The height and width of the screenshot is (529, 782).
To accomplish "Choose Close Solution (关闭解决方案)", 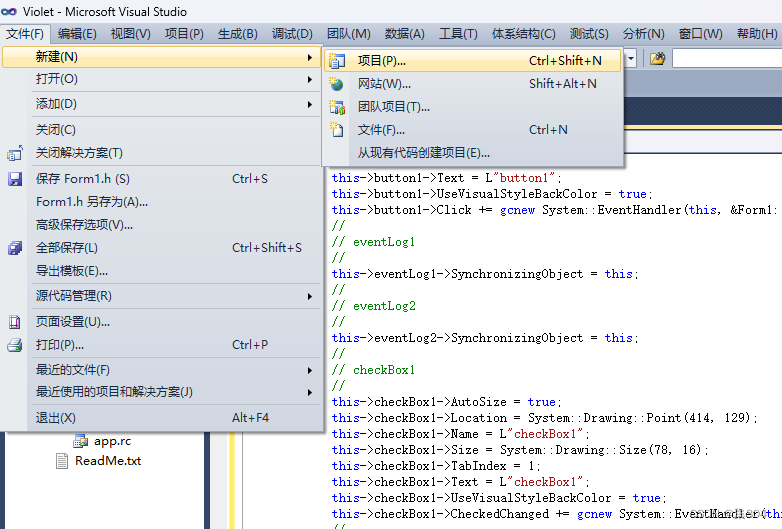I will click(x=161, y=153).
